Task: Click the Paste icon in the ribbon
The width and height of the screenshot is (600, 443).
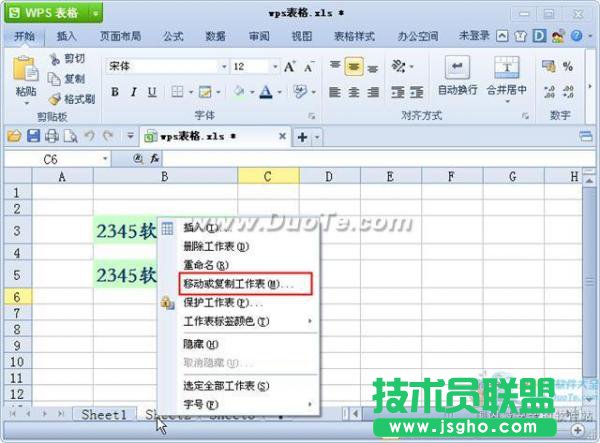Action: click(25, 69)
